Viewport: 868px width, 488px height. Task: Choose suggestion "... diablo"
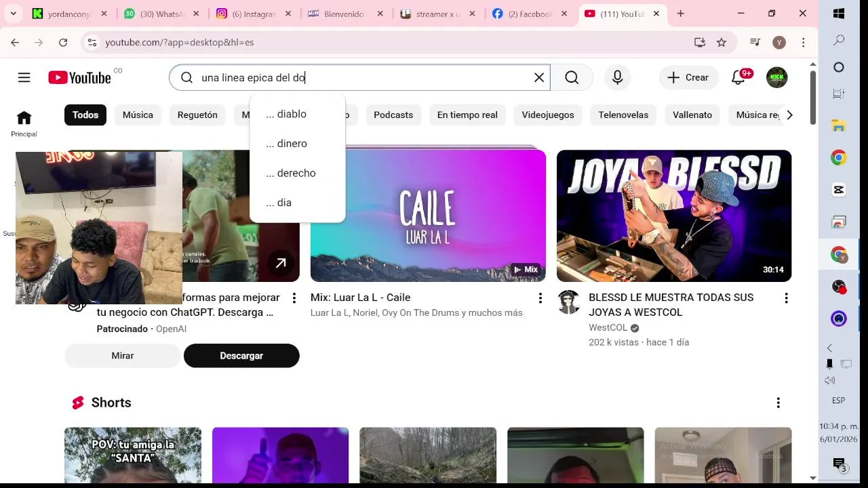(297, 114)
